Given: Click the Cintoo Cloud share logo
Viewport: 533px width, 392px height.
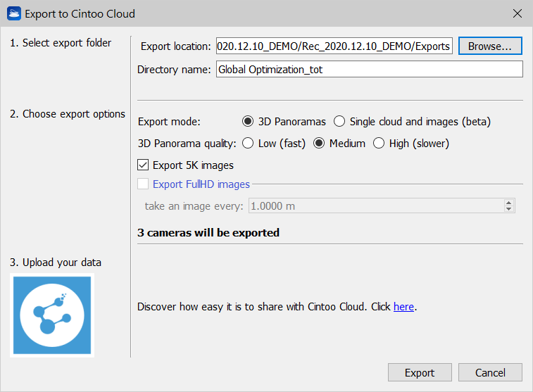Looking at the screenshot, I should [x=51, y=315].
